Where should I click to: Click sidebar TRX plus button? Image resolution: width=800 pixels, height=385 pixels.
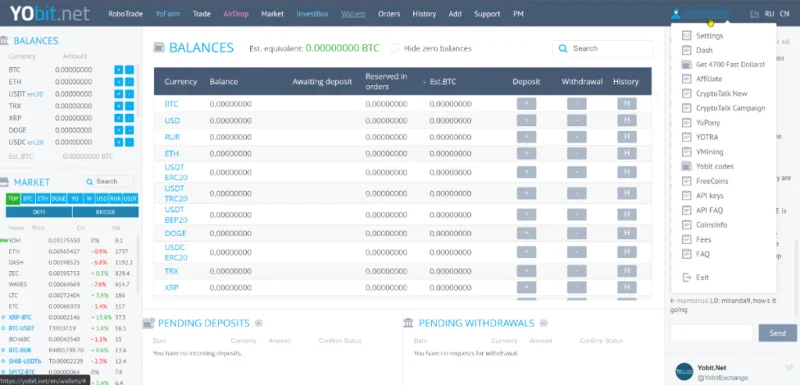(x=118, y=106)
